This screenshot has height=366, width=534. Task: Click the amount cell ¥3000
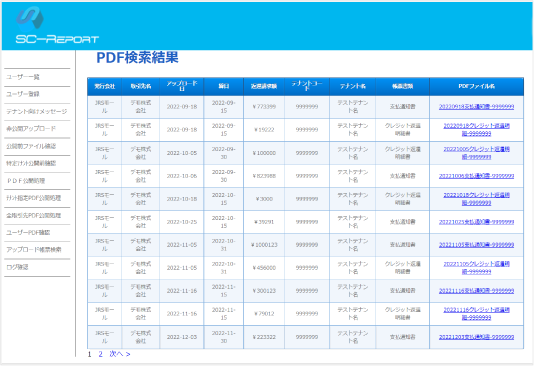264,199
